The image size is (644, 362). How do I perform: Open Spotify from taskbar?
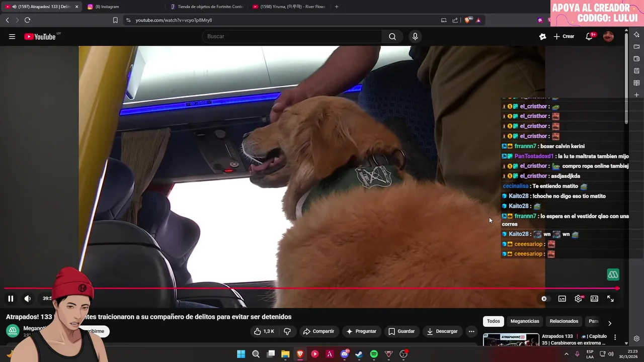click(374, 354)
